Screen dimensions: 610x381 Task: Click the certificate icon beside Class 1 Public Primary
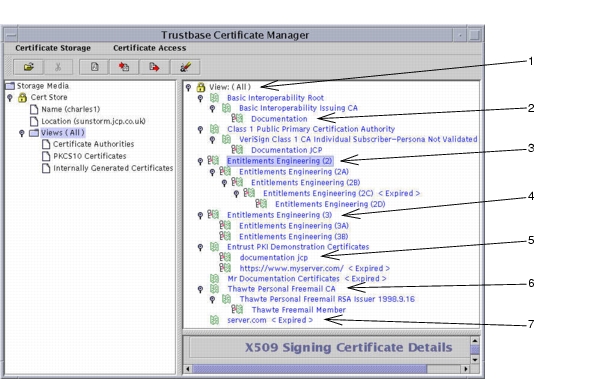click(x=214, y=129)
